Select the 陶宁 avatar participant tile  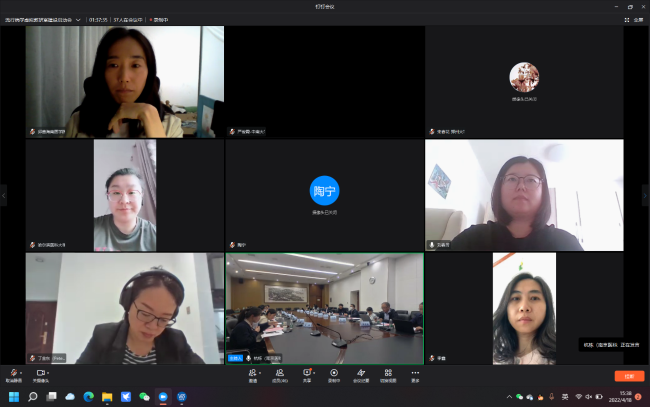(324, 194)
